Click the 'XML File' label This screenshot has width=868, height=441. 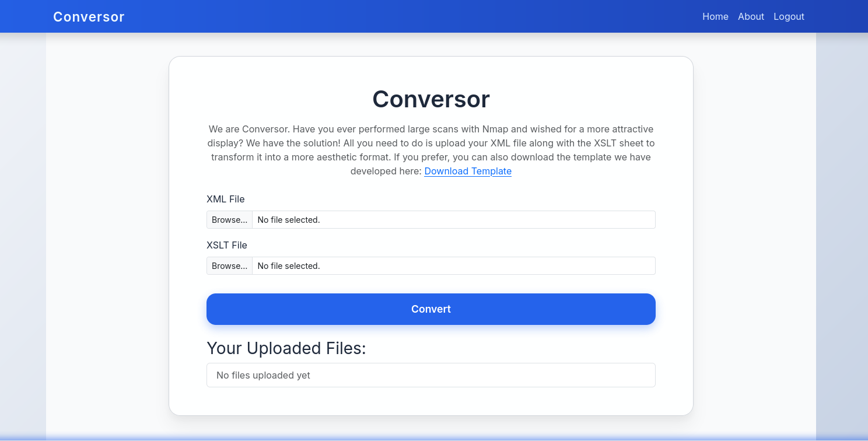225,199
